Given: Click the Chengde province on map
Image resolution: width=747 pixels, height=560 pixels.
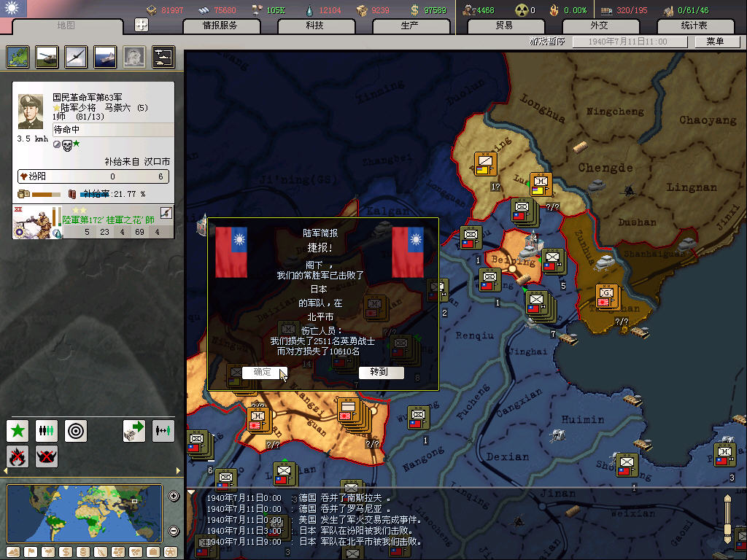Looking at the screenshot, I should (x=605, y=168).
